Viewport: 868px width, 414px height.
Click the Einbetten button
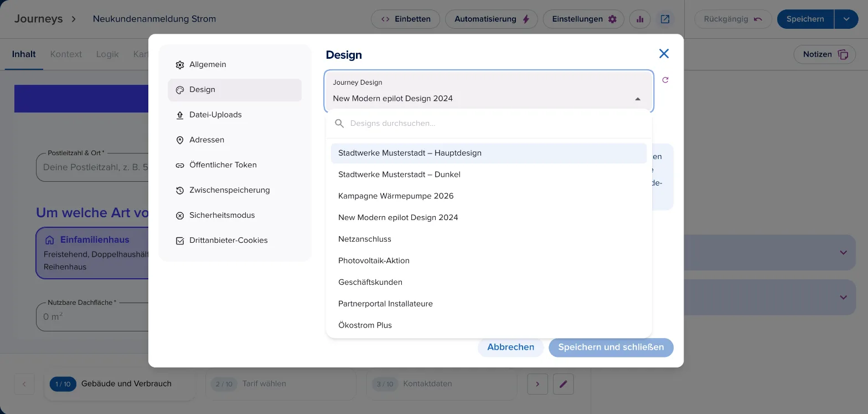405,19
